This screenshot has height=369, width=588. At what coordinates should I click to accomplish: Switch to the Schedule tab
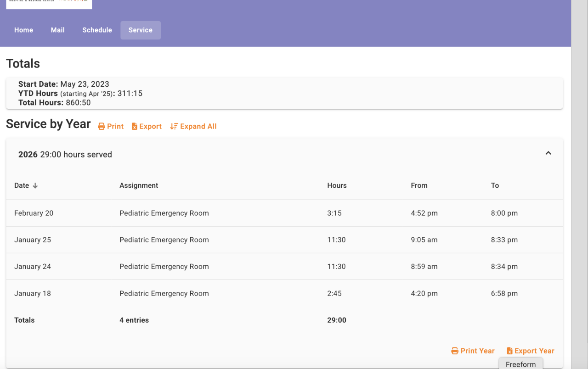coord(97,30)
